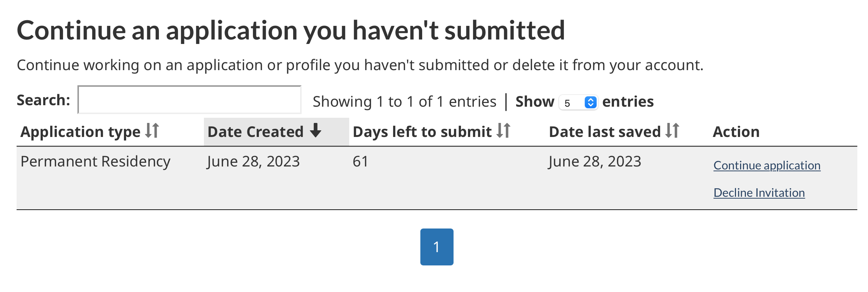
Task: Sort by Days left to submit label
Action: tap(422, 132)
